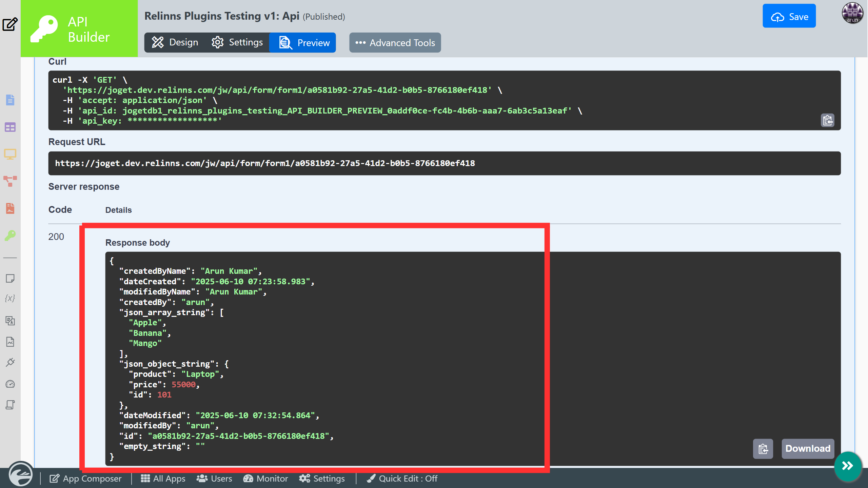
Task: Open the green API key sidebar icon
Action: (10, 235)
